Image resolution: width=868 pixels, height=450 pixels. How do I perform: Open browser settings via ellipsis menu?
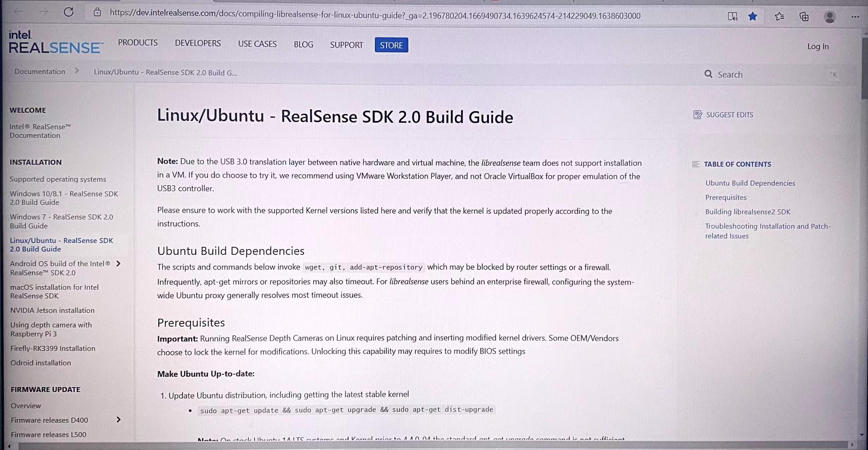click(856, 16)
